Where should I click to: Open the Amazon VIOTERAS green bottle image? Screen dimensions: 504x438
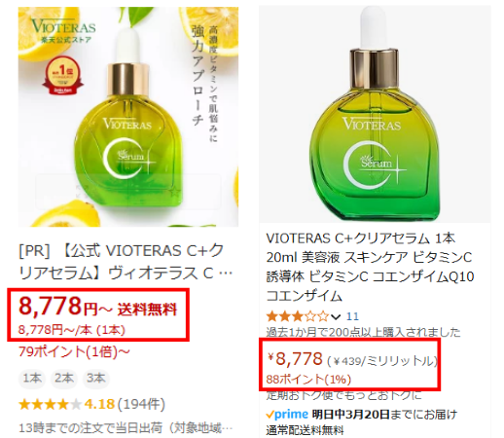(x=375, y=114)
